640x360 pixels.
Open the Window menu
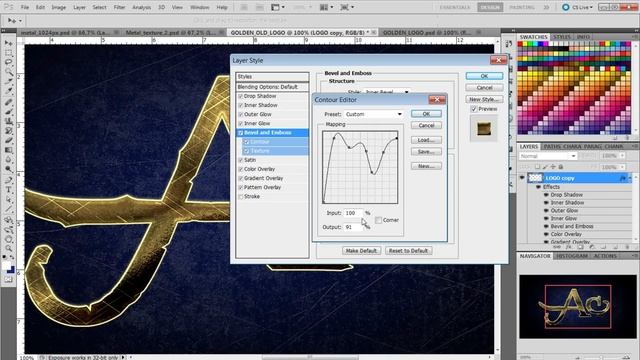click(200, 7)
